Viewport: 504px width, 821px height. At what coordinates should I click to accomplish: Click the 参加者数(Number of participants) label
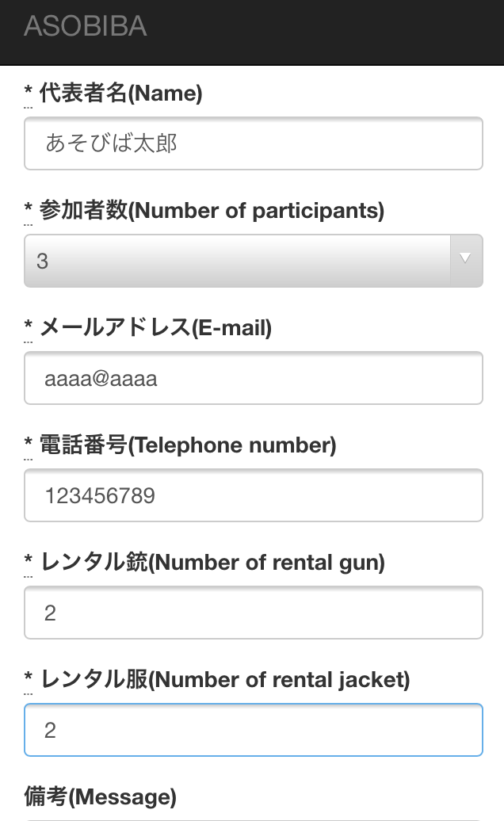212,211
